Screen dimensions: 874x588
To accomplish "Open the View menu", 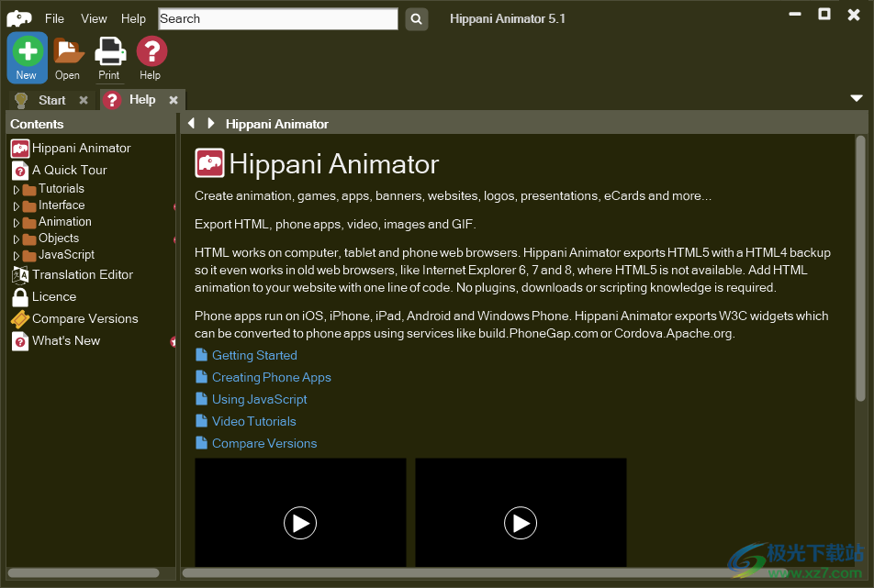I will tap(94, 18).
